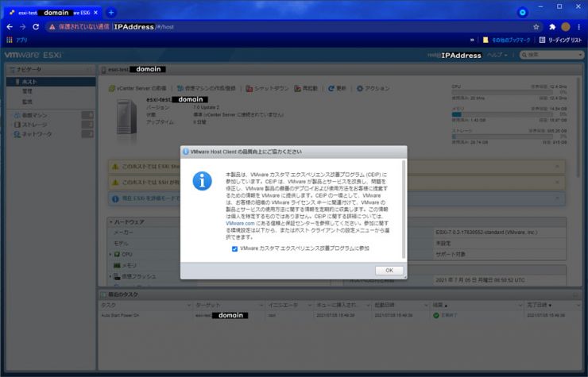
Task: Reload the browser page
Action: (x=36, y=27)
